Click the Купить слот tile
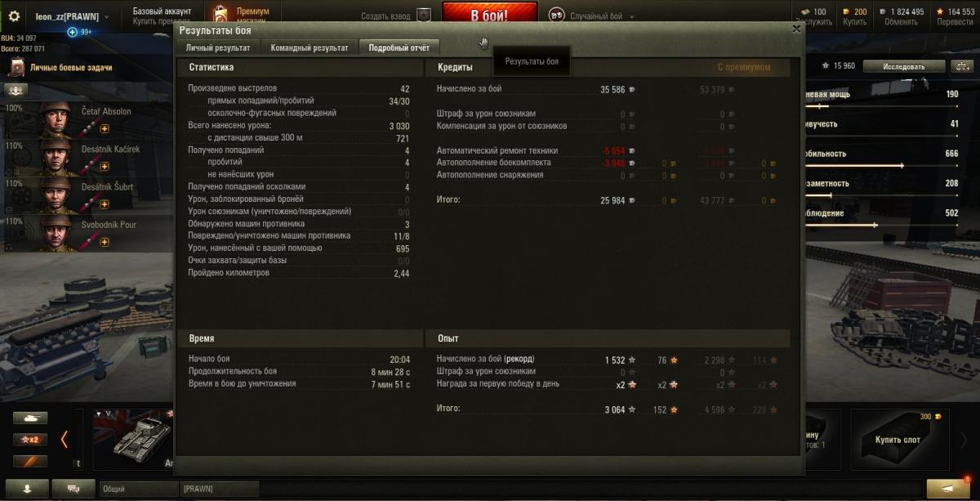Image resolution: width=980 pixels, height=501 pixels. (898, 440)
